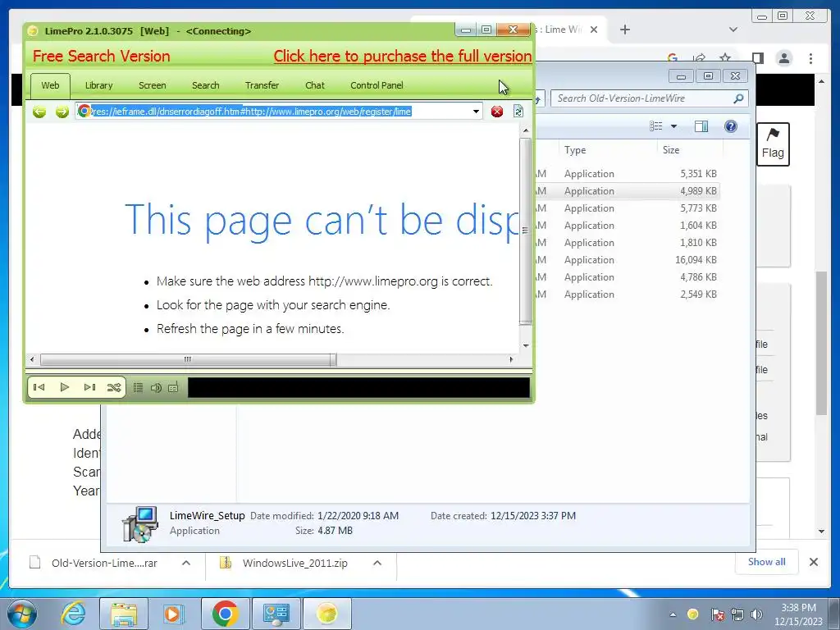Open Windows Media Player from taskbar
The width and height of the screenshot is (840, 630).
tap(172, 614)
